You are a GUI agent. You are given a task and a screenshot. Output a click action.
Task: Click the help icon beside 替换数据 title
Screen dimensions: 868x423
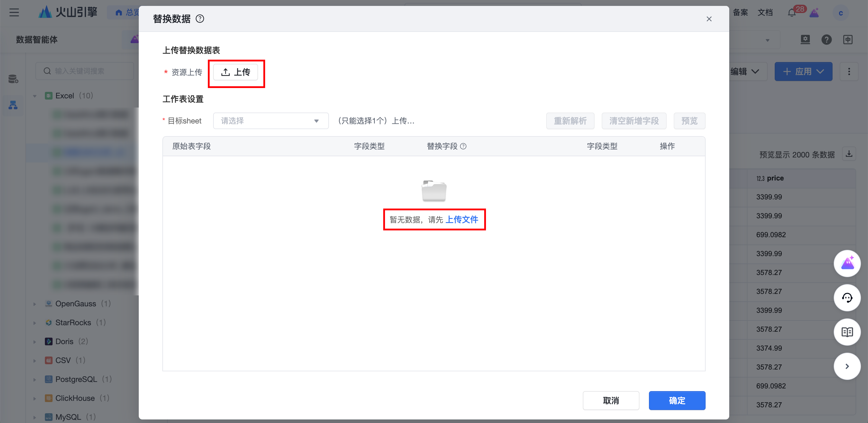coord(200,19)
